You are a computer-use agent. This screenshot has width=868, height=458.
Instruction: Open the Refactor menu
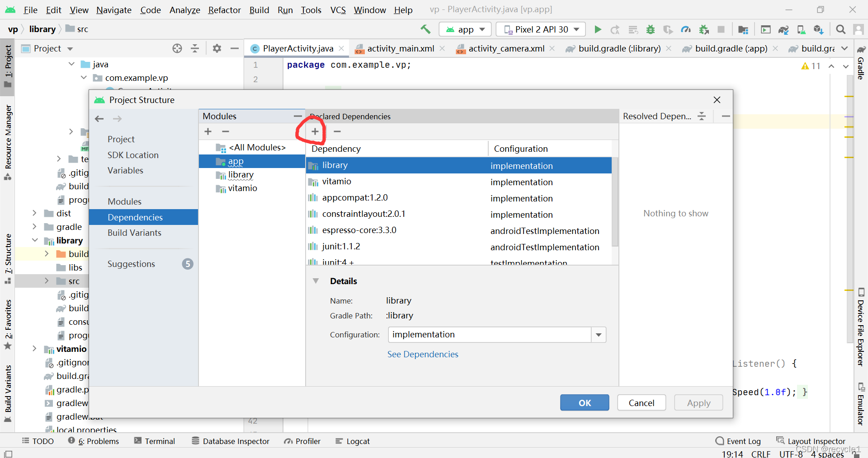click(x=224, y=10)
